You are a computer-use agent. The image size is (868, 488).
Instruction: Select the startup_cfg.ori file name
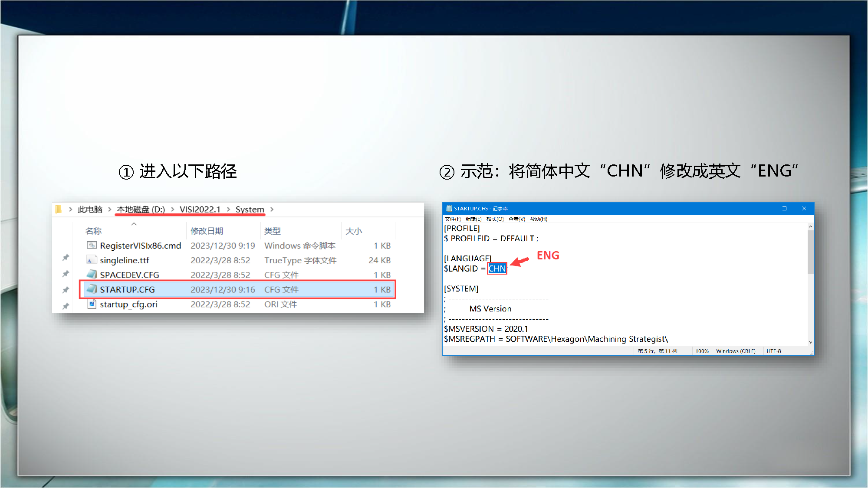(128, 304)
